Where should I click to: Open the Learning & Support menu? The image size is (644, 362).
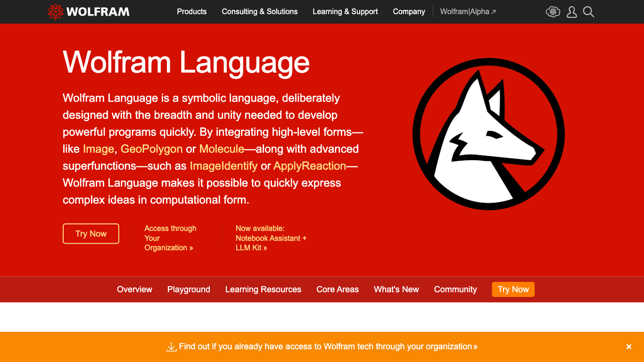[345, 12]
